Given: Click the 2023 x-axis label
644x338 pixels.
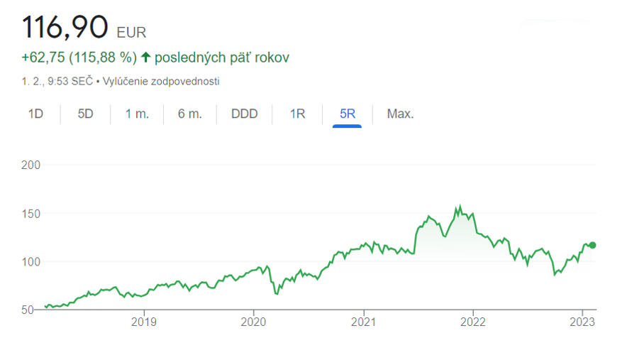Looking at the screenshot, I should point(582,322).
